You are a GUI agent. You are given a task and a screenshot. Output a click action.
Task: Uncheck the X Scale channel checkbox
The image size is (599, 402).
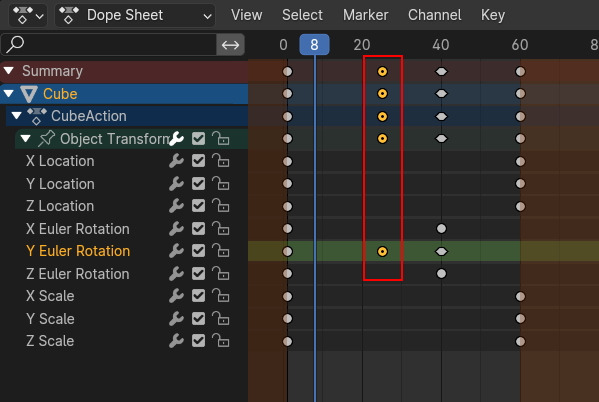[x=198, y=295]
